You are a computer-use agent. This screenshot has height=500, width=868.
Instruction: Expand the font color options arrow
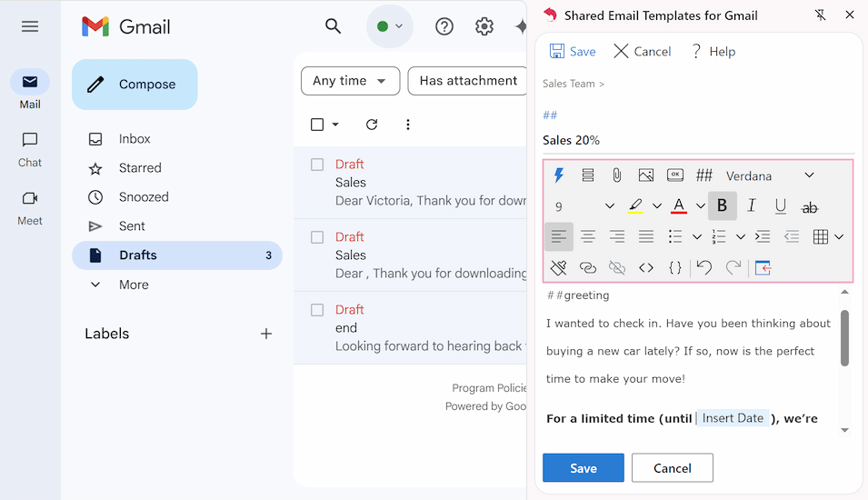click(x=700, y=206)
